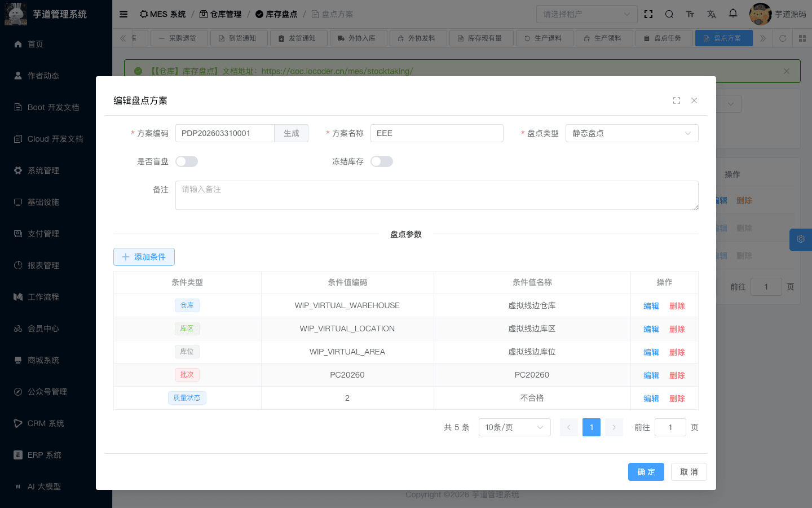Image resolution: width=812 pixels, height=508 pixels.
Task: Turn on the 冻结库存 toggle
Action: click(382, 161)
